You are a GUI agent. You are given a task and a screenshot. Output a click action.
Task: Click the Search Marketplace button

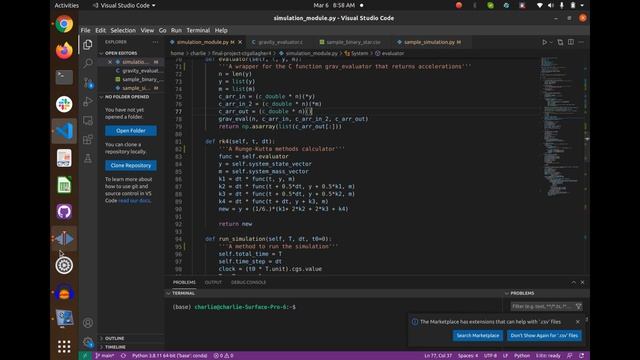pyautogui.click(x=478, y=336)
